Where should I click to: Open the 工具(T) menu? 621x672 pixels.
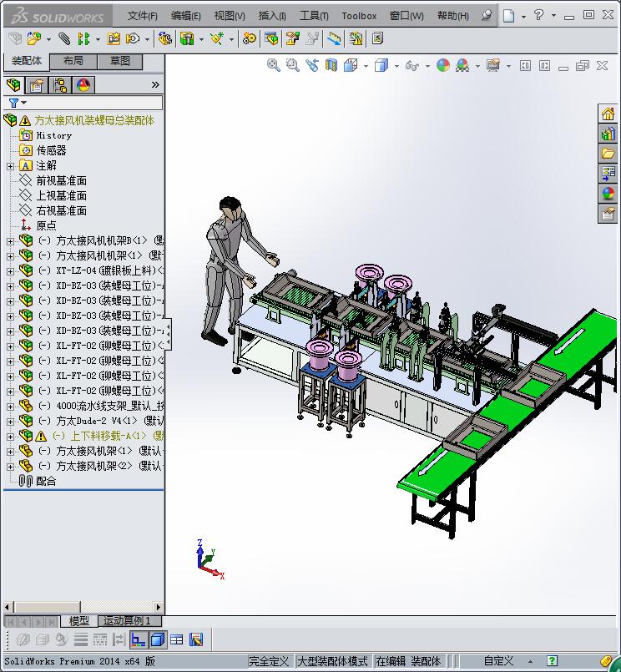314,16
